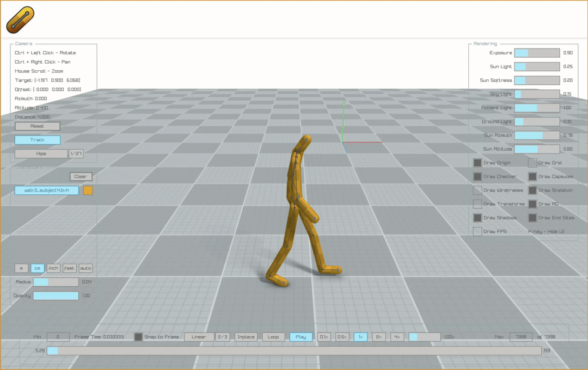Toggle the camera Track button
This screenshot has height=370, width=588.
(38, 140)
